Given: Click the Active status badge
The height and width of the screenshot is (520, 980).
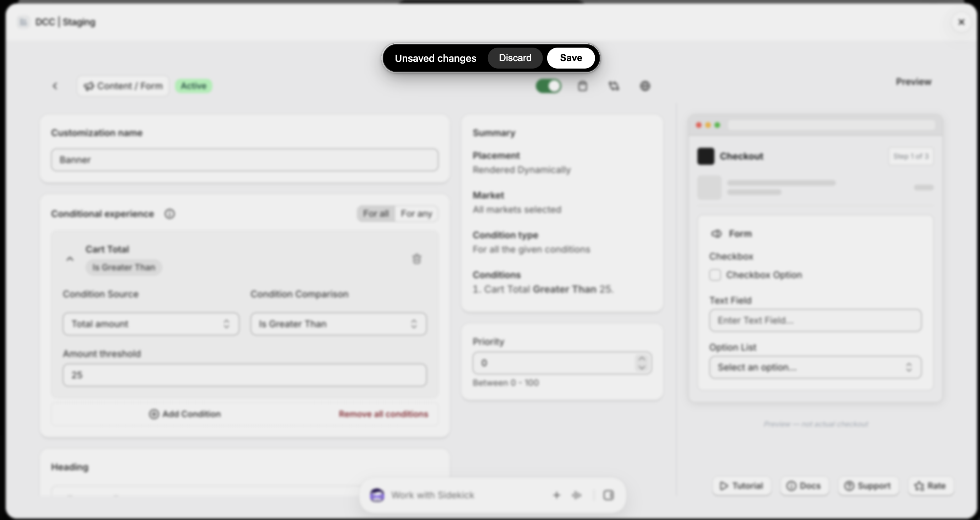Looking at the screenshot, I should [x=193, y=86].
